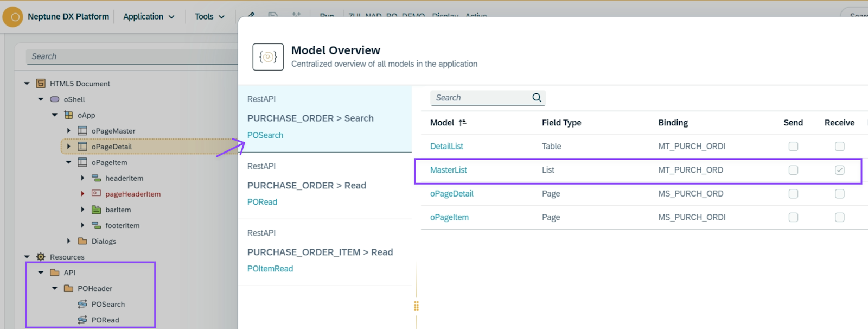
Task: Click the sort icon beside Model column header
Action: [462, 123]
